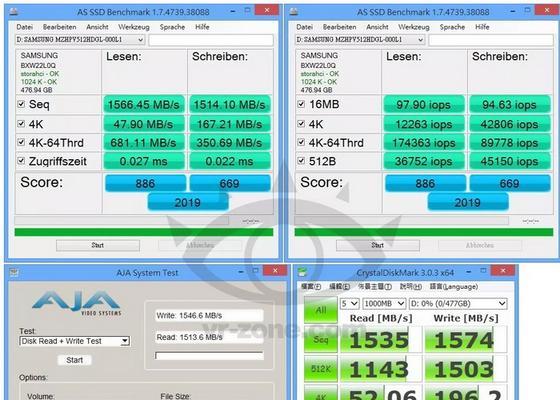Toggle 4K-64Thrd checkbox in right AS SSD window
The height and width of the screenshot is (400, 560).
pyautogui.click(x=301, y=142)
